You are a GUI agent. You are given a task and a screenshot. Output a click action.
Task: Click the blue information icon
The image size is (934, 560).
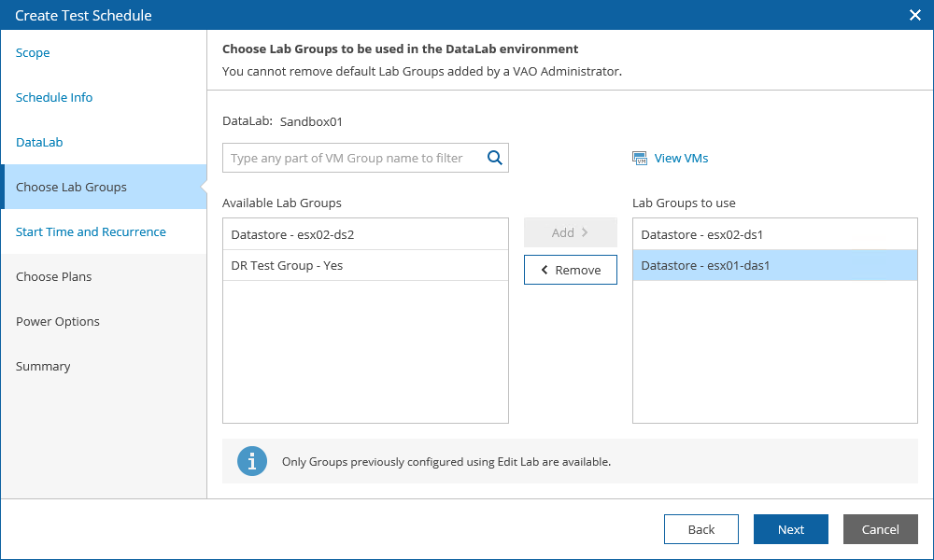coord(252,461)
